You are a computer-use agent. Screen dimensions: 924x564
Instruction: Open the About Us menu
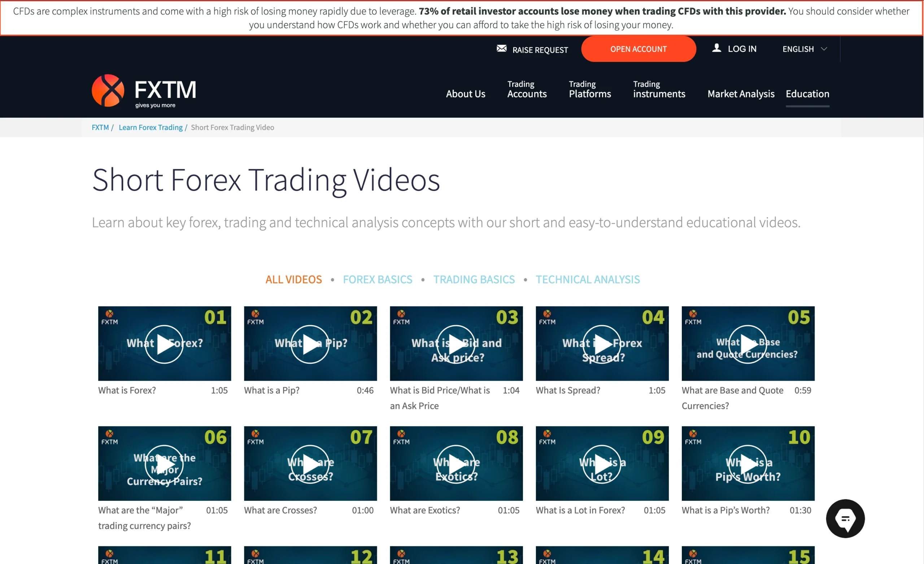pos(465,94)
